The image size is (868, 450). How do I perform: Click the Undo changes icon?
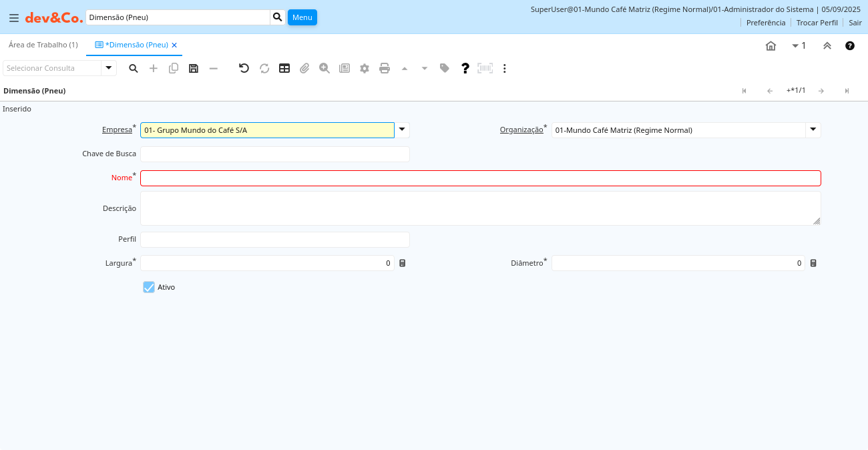point(244,68)
